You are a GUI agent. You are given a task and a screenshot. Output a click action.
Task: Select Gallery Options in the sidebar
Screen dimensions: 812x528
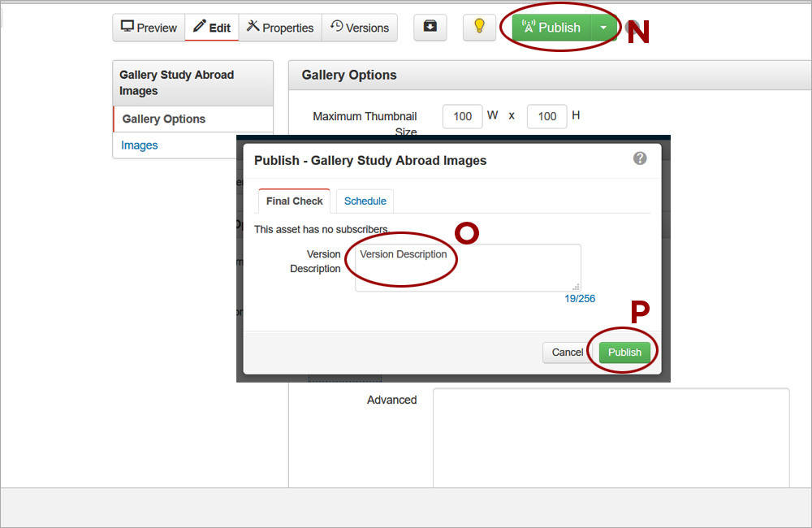pos(162,119)
